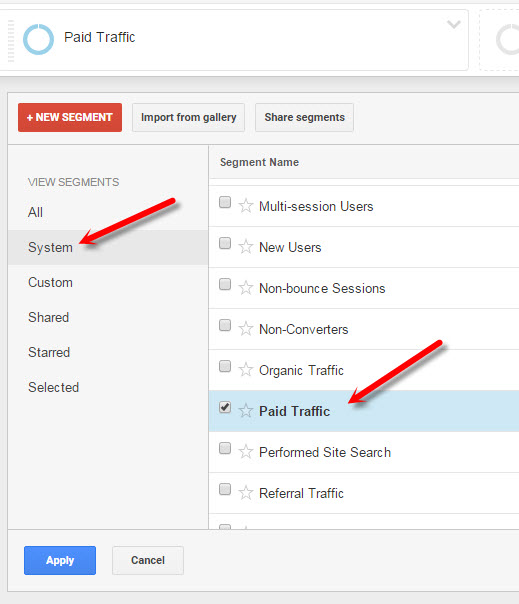
Task: Star the New Users segment
Action: tap(245, 247)
